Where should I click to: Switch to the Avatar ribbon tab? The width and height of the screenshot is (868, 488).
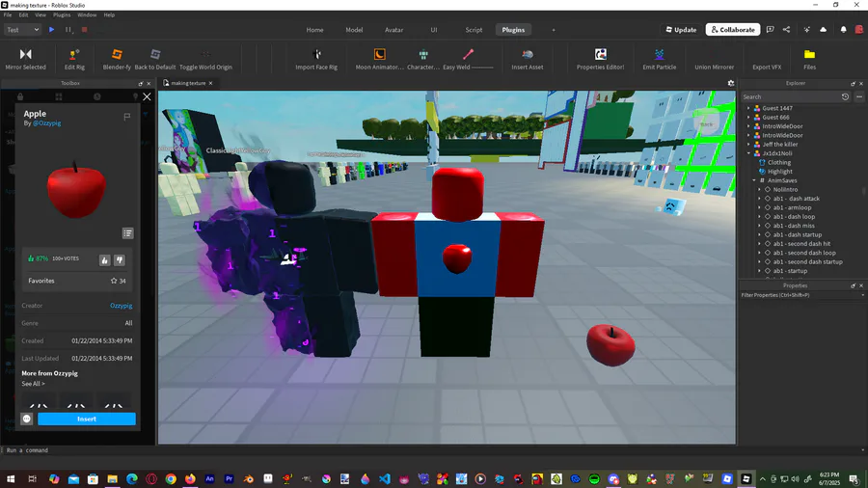[394, 30]
